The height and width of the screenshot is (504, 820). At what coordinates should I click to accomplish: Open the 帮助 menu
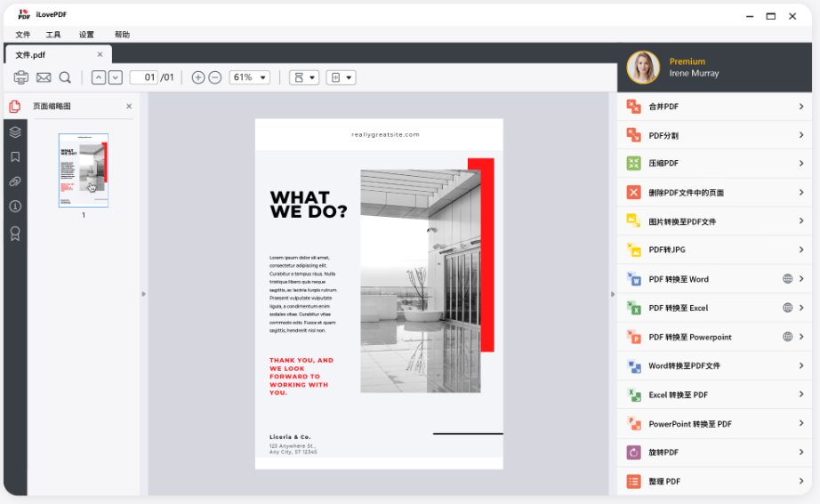[122, 35]
